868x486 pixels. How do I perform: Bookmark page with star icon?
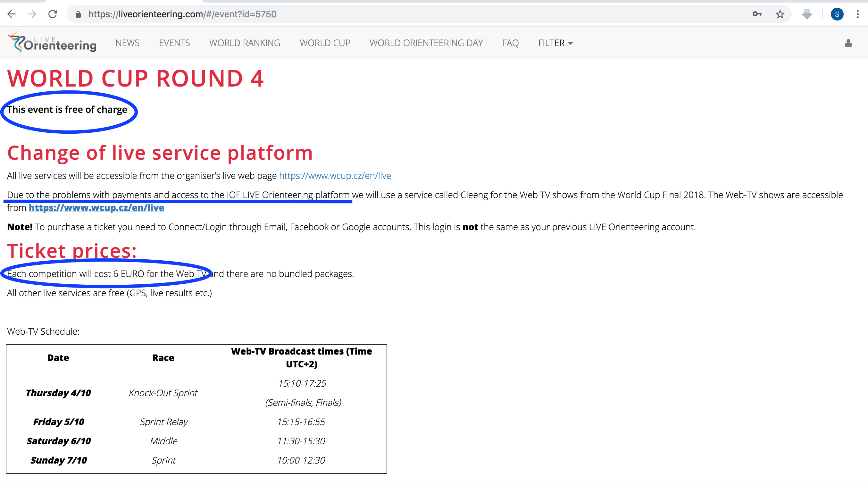[x=780, y=14]
